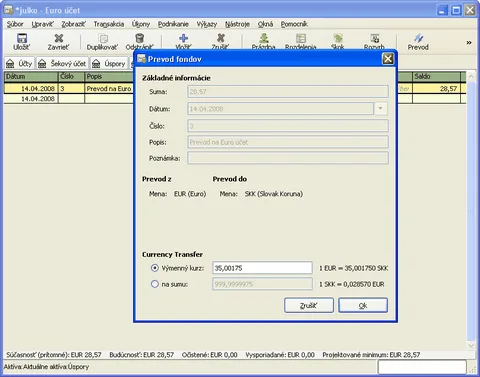The image size is (480, 377).
Task: Click the Číslo field in the dialog
Action: coord(288,126)
